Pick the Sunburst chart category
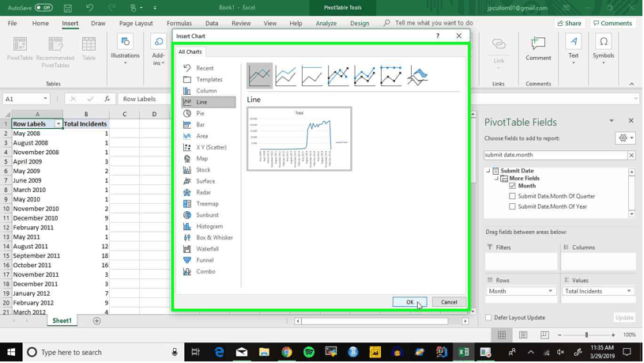 coord(209,215)
